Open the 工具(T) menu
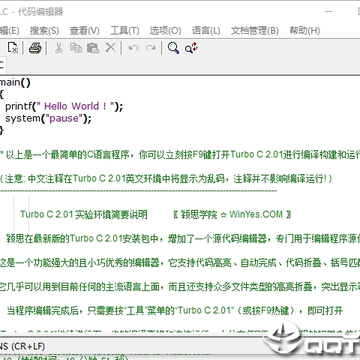This screenshot has width=360, height=360. coord(124,31)
